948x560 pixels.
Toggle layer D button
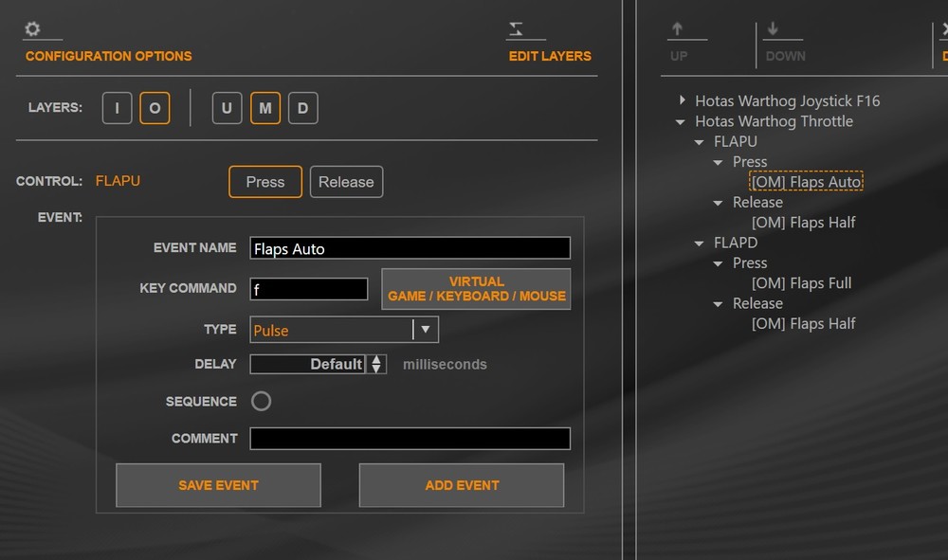click(x=303, y=108)
